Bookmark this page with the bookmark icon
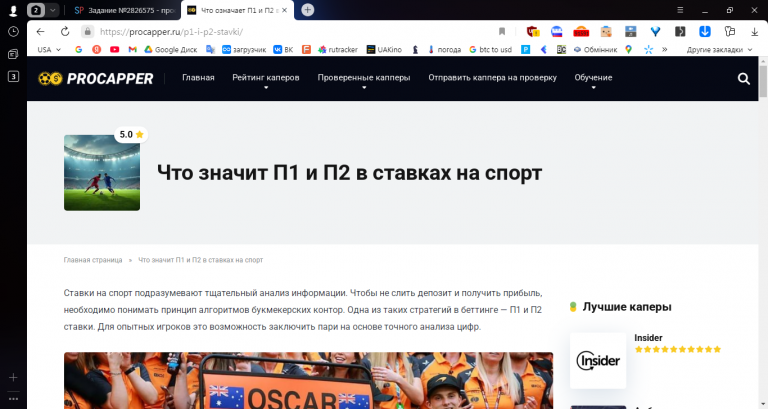The image size is (768, 409). (502, 31)
